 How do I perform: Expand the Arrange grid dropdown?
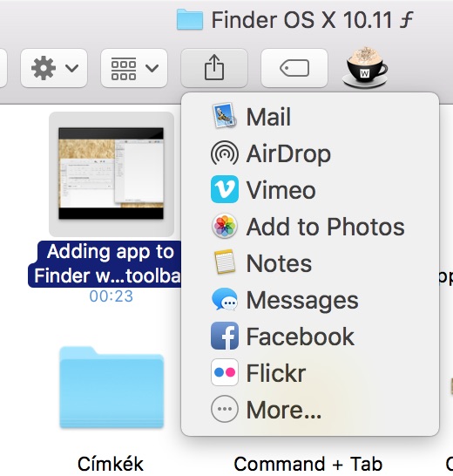pos(134,68)
